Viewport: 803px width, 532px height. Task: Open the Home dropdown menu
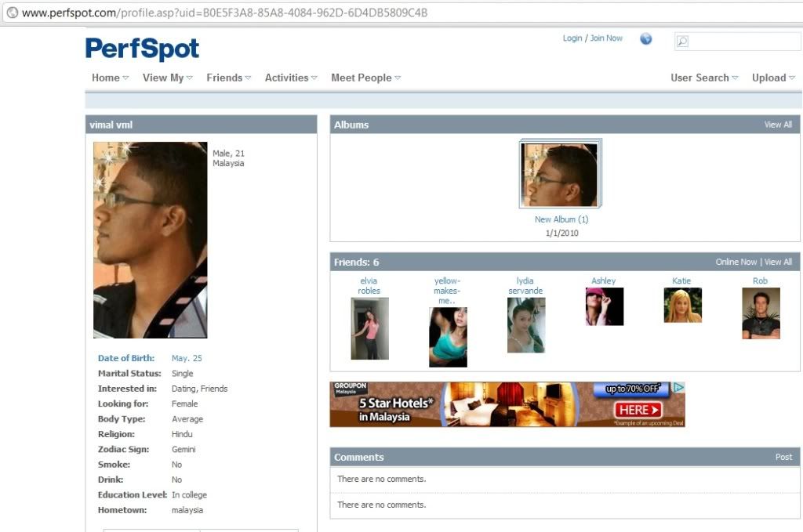(110, 78)
